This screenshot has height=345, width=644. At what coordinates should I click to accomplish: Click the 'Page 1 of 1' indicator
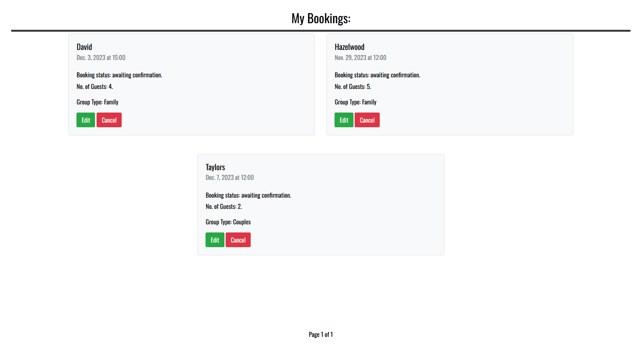pyautogui.click(x=321, y=335)
